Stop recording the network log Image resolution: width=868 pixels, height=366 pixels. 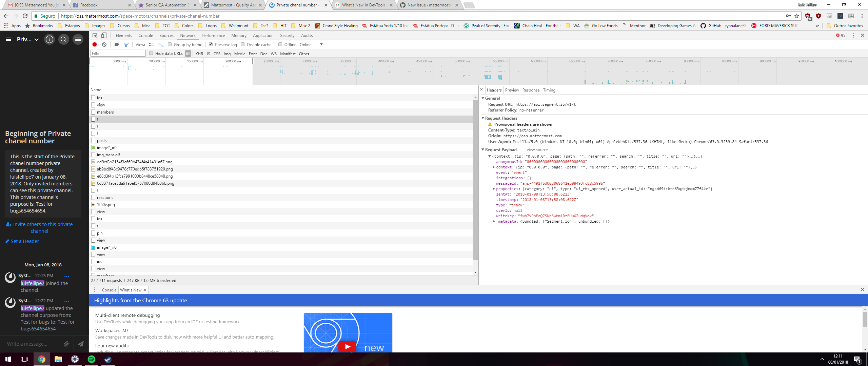click(x=95, y=44)
